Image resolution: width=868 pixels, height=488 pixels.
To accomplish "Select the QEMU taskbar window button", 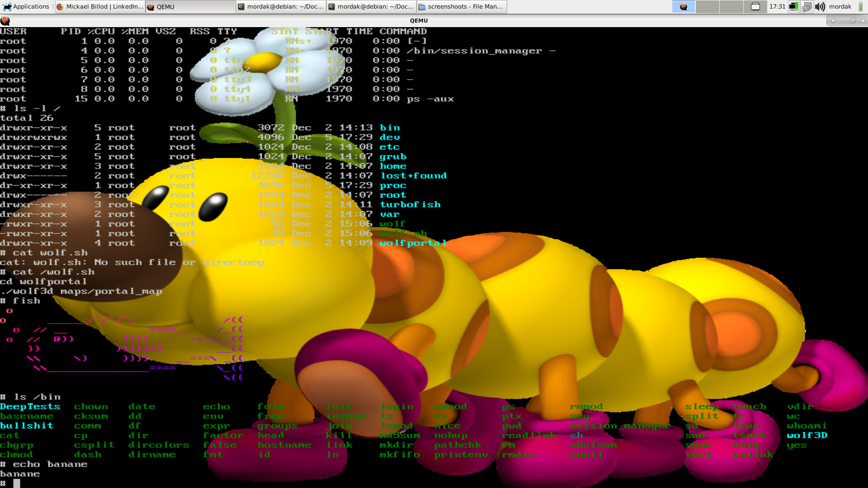I will point(190,6).
